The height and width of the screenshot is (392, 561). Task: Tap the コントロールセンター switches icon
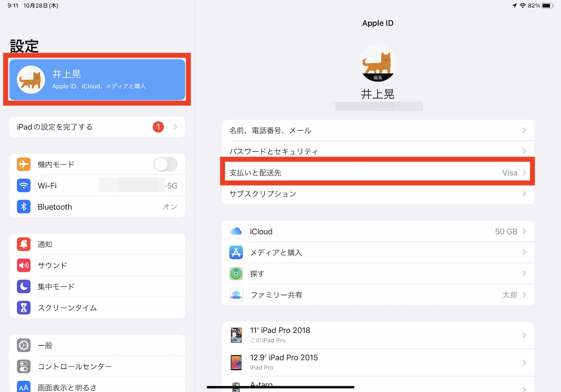click(24, 367)
